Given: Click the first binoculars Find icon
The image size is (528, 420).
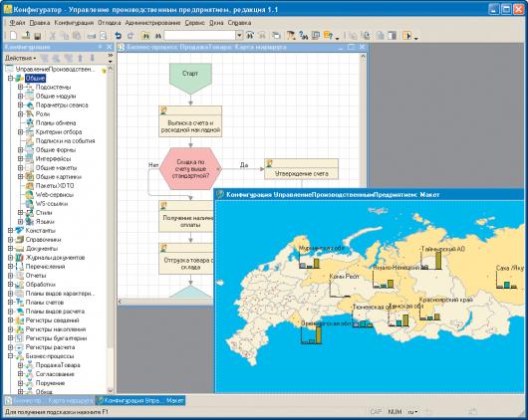Looking at the screenshot, I should pos(145,36).
